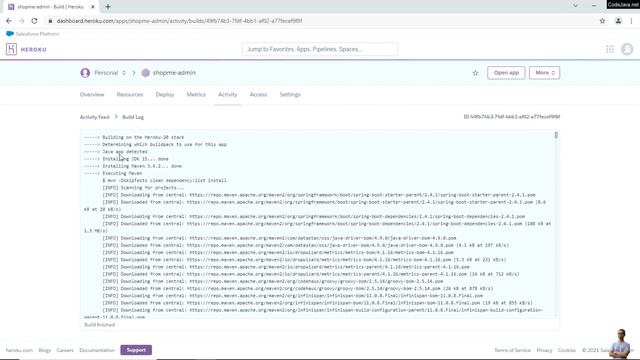Open the Cookies footer link
Viewport: 640px width, 360px height.
(567, 350)
